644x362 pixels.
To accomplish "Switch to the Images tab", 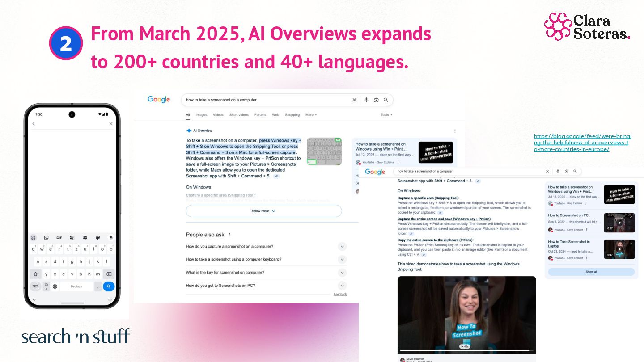I will (x=201, y=115).
